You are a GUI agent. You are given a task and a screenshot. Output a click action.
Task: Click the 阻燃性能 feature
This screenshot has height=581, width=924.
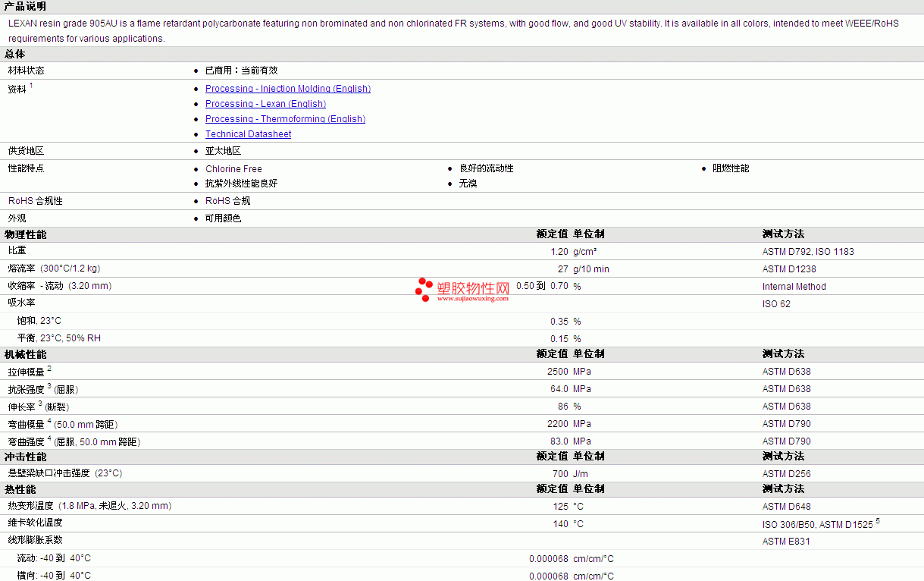coord(731,168)
